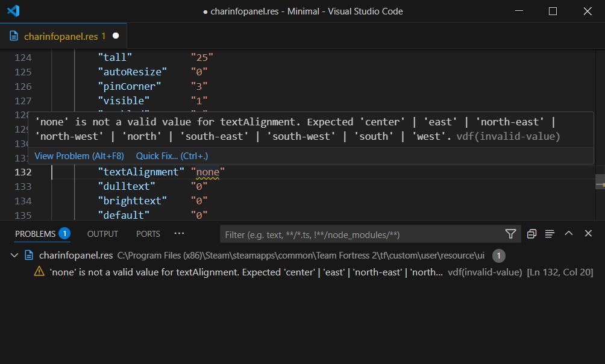Click the file icon on charinfopanel.res tab
The image size is (605, 364).
14,36
